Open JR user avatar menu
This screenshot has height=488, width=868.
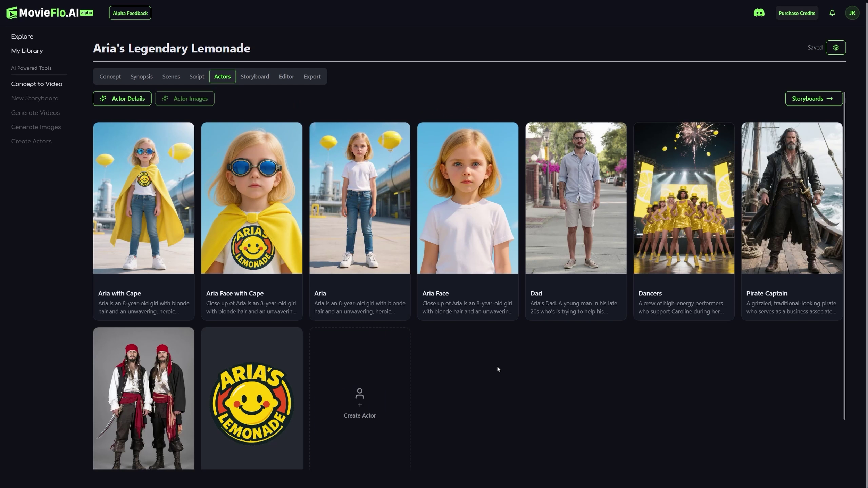pyautogui.click(x=852, y=13)
